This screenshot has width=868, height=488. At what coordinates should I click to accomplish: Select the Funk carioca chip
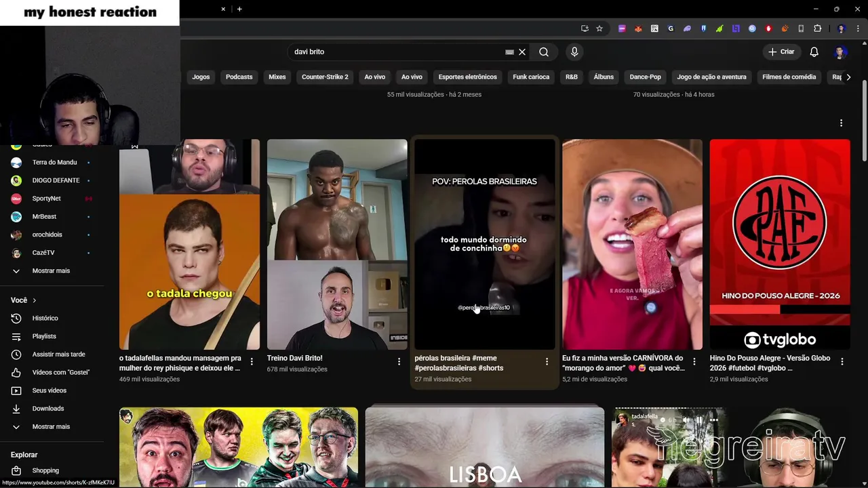click(531, 77)
